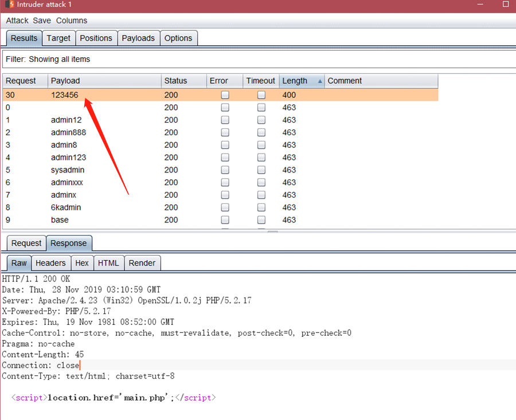
Task: Toggle Error checkbox for admin123 row
Action: pyautogui.click(x=225, y=158)
